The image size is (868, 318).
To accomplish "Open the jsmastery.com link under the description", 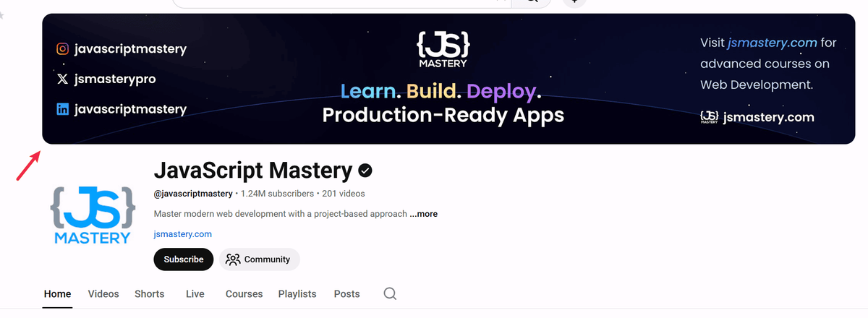I will [183, 234].
